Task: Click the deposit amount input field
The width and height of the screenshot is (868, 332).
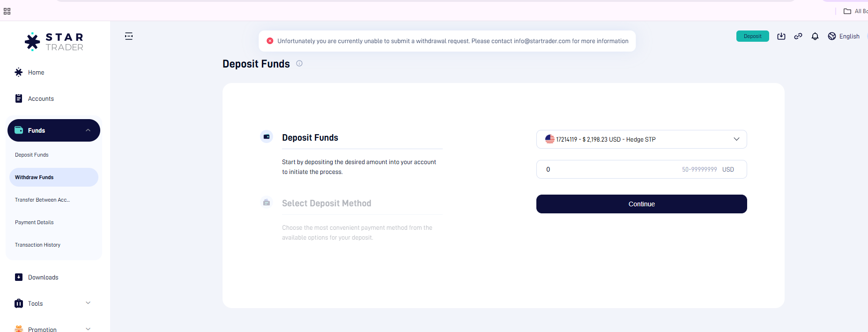Action: tap(609, 169)
